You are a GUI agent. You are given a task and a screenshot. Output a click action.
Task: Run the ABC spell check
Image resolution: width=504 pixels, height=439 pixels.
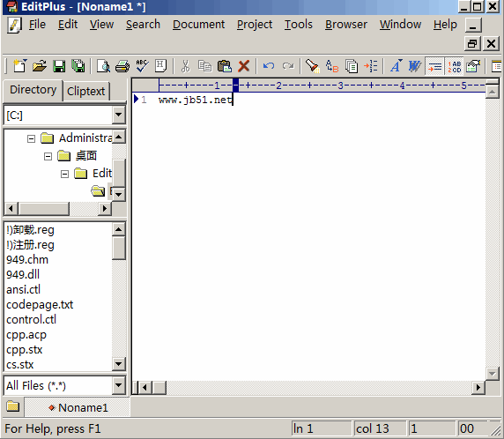click(142, 66)
